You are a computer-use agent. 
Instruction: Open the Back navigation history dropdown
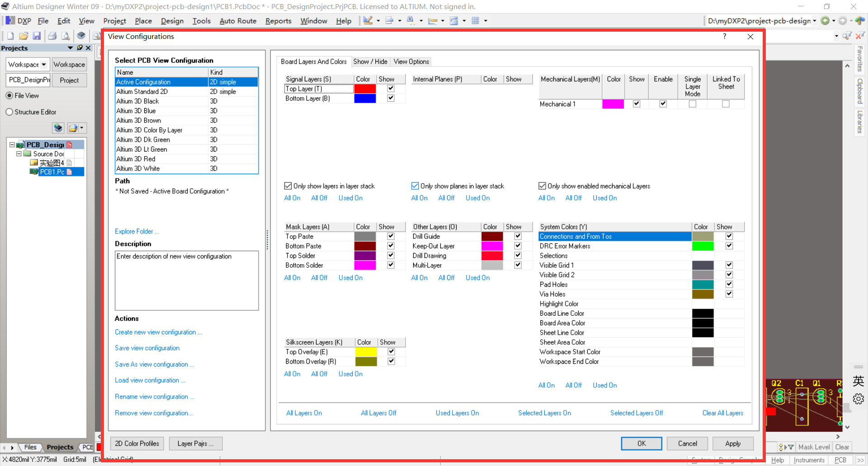(834, 21)
